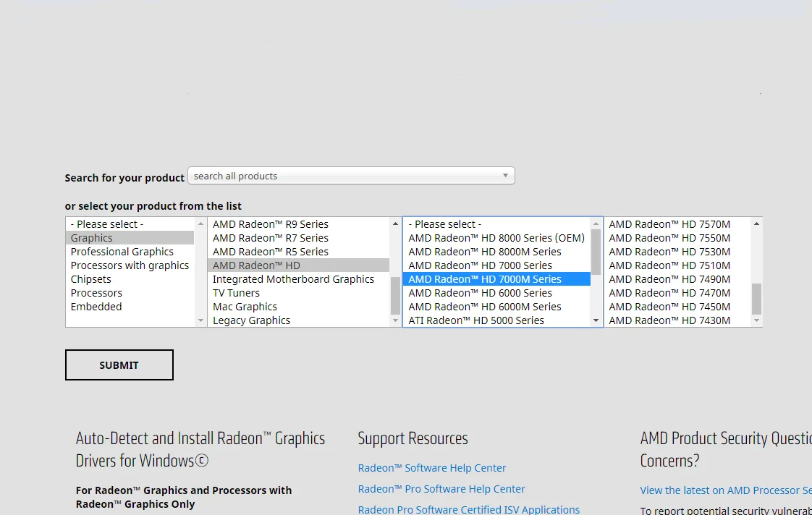
Task: Click up arrow of first list scrollbar
Action: pos(201,224)
